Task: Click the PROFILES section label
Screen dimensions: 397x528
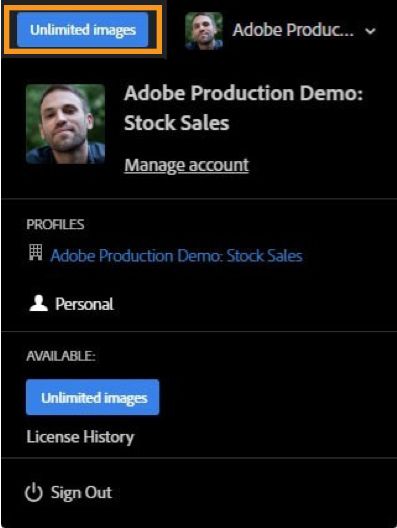Action: (x=55, y=224)
